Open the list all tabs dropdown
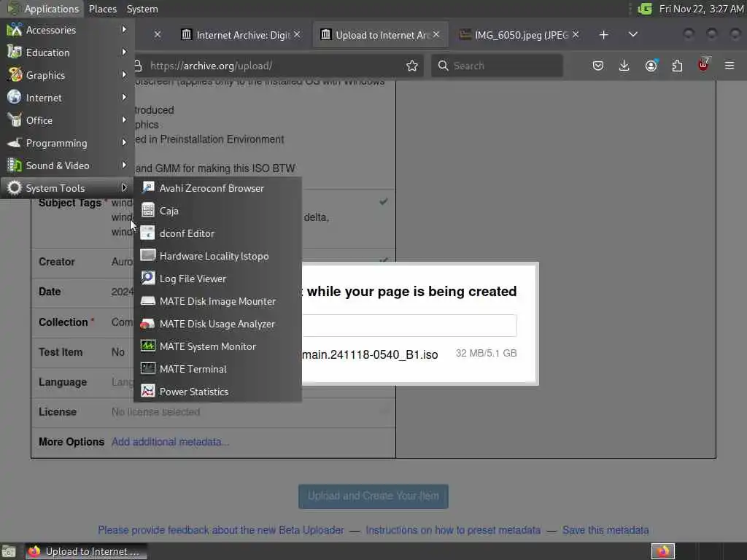 [632, 35]
